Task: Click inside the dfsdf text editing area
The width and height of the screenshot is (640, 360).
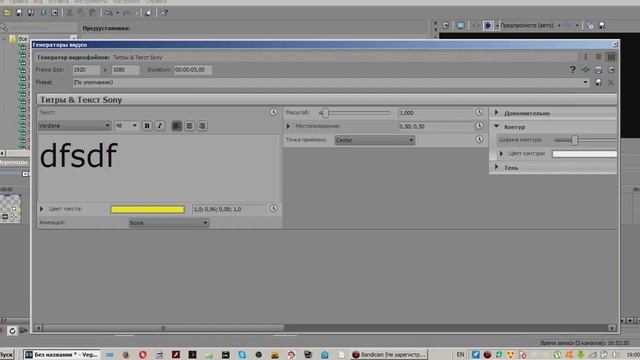Action: [159, 167]
